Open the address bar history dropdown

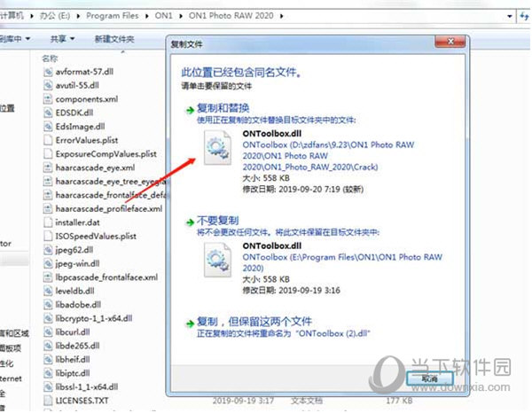pyautogui.click(x=509, y=16)
